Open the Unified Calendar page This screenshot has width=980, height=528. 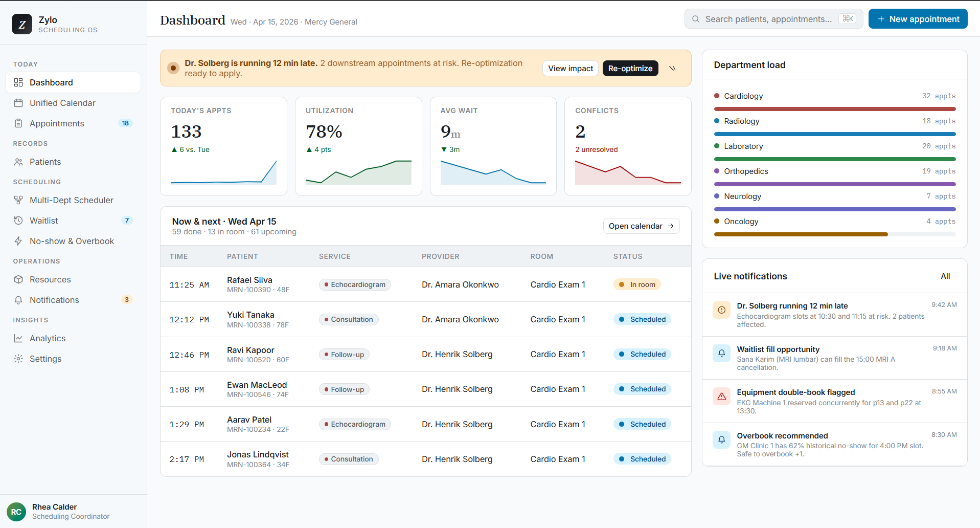(73, 103)
